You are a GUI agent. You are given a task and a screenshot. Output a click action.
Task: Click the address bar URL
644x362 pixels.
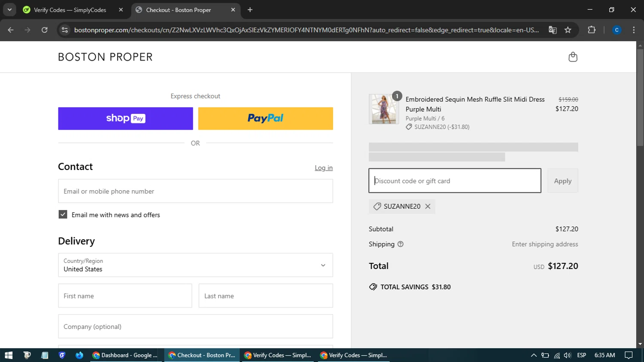[x=306, y=30]
